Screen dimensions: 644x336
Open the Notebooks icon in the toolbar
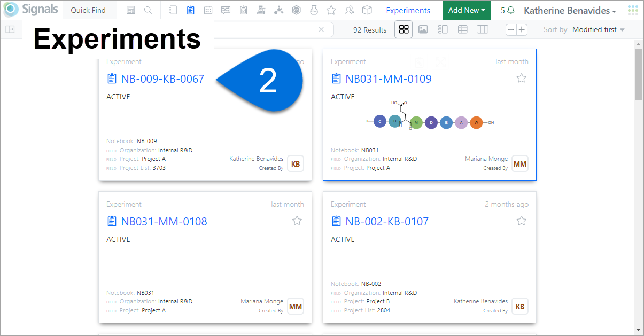point(173,10)
